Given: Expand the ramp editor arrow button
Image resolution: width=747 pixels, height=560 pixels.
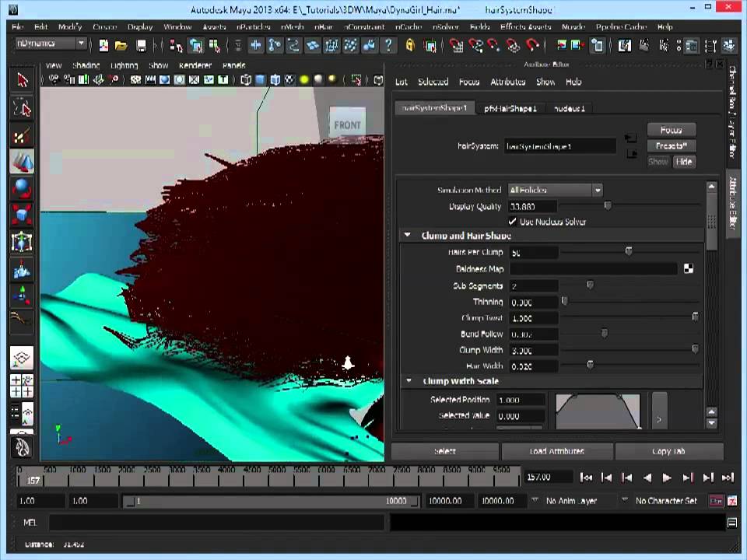Looking at the screenshot, I should point(659,411).
